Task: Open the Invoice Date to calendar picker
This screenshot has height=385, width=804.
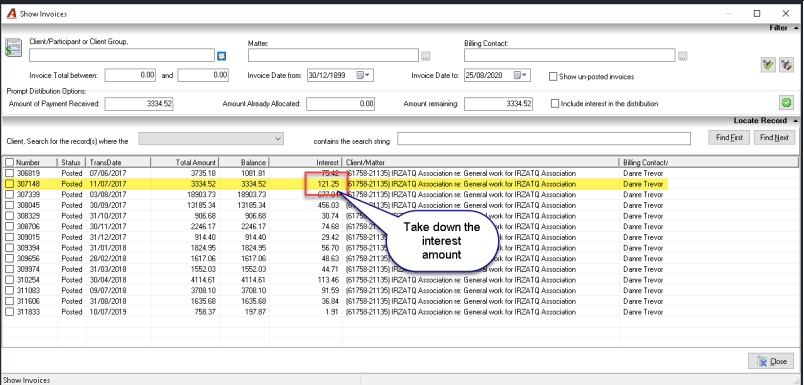Action: (x=520, y=75)
